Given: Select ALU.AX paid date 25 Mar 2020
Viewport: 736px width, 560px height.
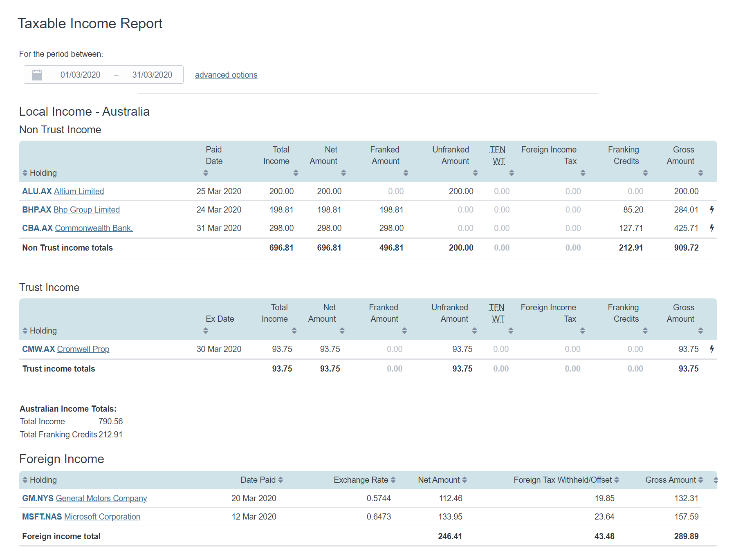Looking at the screenshot, I should pyautogui.click(x=219, y=191).
